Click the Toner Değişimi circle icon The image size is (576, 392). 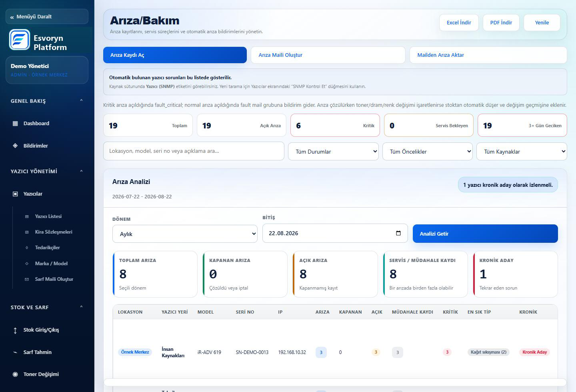pos(15,374)
